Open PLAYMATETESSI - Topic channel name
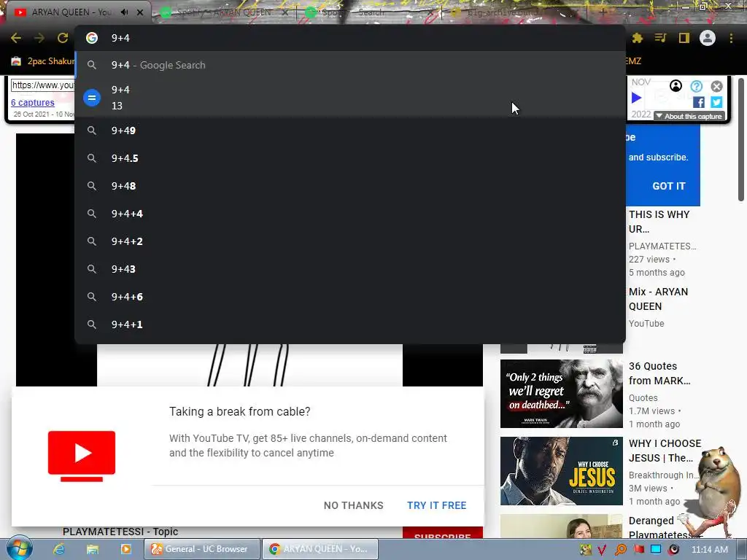 coord(120,532)
